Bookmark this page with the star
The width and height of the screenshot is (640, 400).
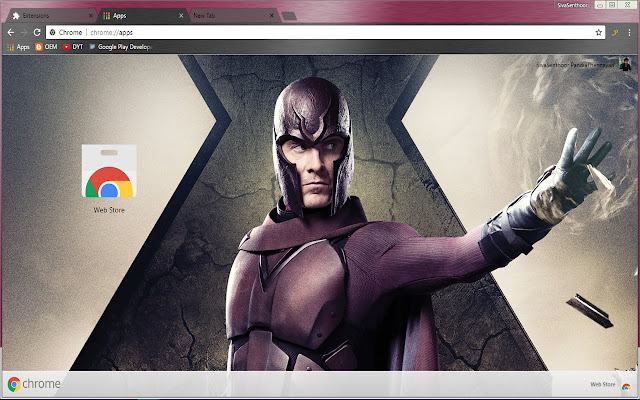598,32
